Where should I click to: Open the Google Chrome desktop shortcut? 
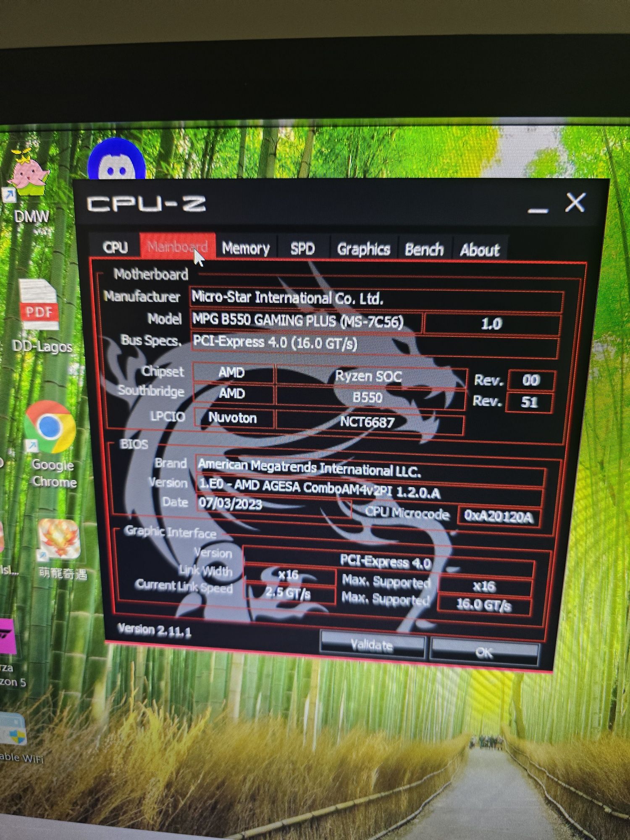[x=51, y=444]
